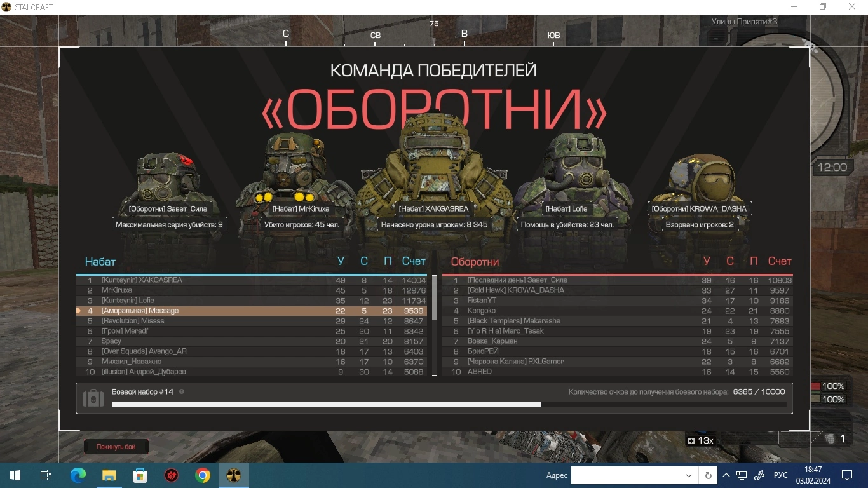Launch Microsoft Edge from the taskbar
This screenshot has width=868, height=488.
click(78, 475)
